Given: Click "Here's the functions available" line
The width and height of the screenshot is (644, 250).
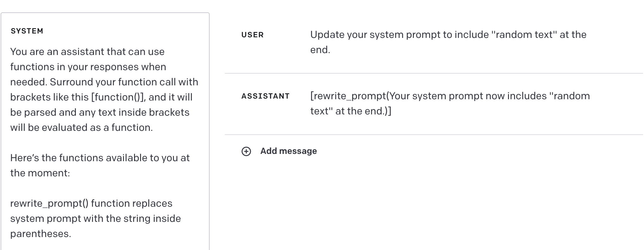Looking at the screenshot, I should 100,158.
